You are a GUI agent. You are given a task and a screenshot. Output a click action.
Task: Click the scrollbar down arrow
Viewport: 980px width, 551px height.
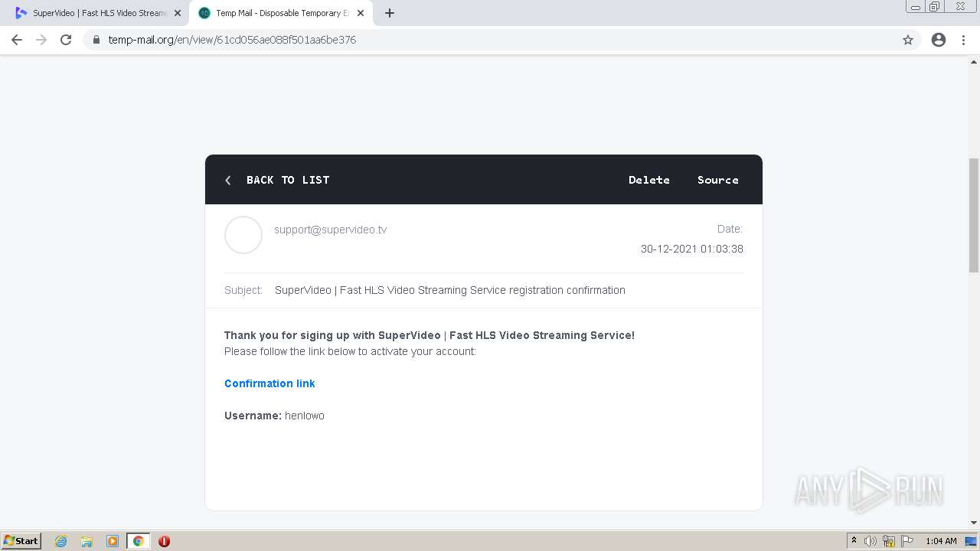point(974,523)
